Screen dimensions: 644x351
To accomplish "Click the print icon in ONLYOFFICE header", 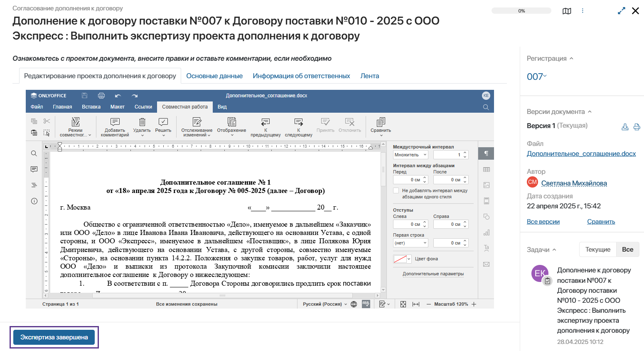I will 101,96.
